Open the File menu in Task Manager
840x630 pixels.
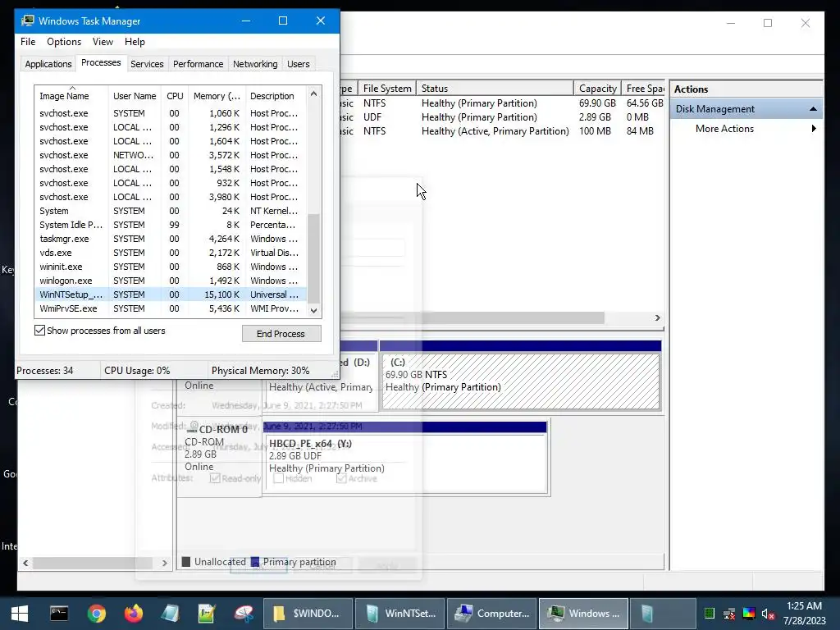pyautogui.click(x=28, y=42)
